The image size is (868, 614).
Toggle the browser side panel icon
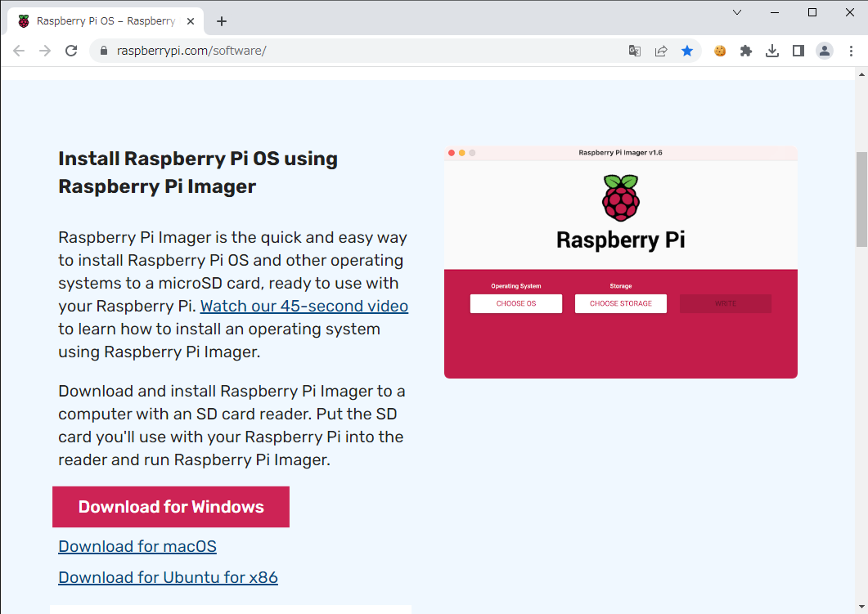(x=798, y=51)
